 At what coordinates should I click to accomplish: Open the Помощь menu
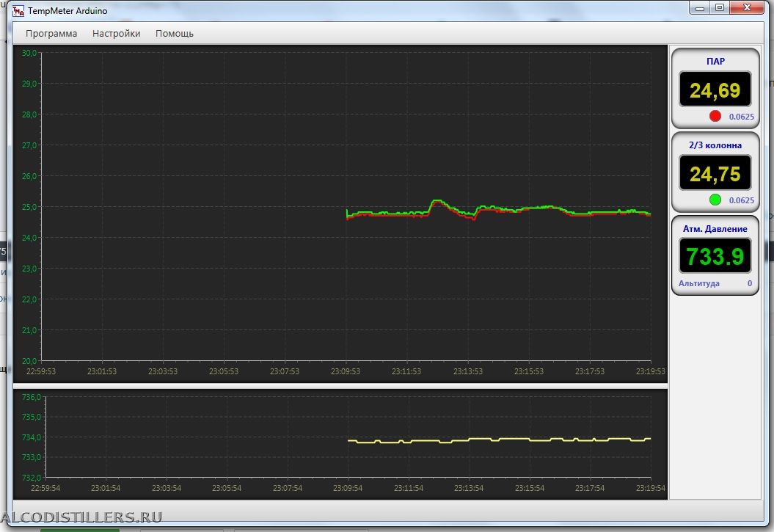coord(175,34)
